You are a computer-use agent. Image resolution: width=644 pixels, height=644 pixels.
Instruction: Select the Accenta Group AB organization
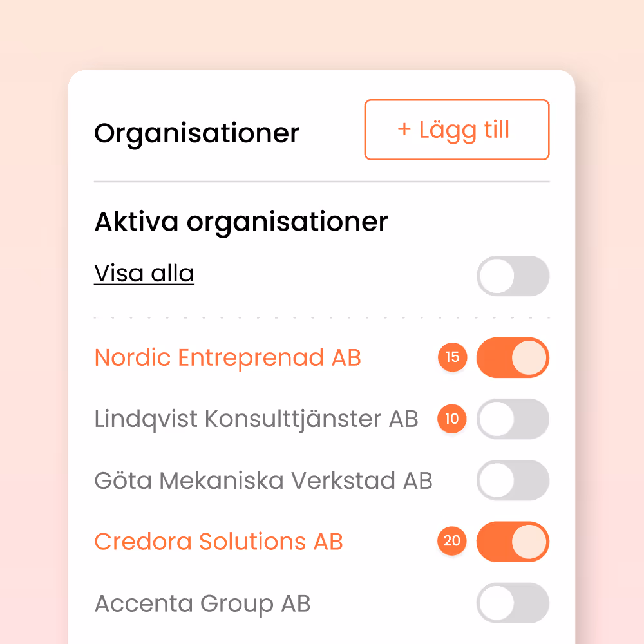tap(202, 603)
